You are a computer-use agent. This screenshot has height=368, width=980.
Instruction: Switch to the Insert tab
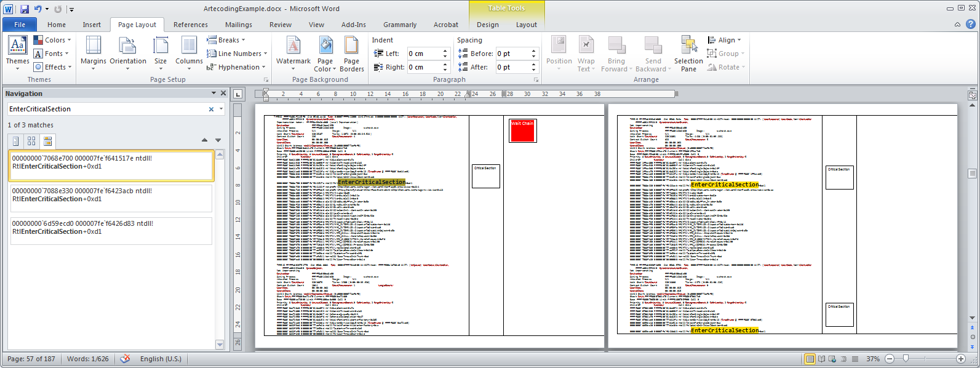tap(92, 25)
